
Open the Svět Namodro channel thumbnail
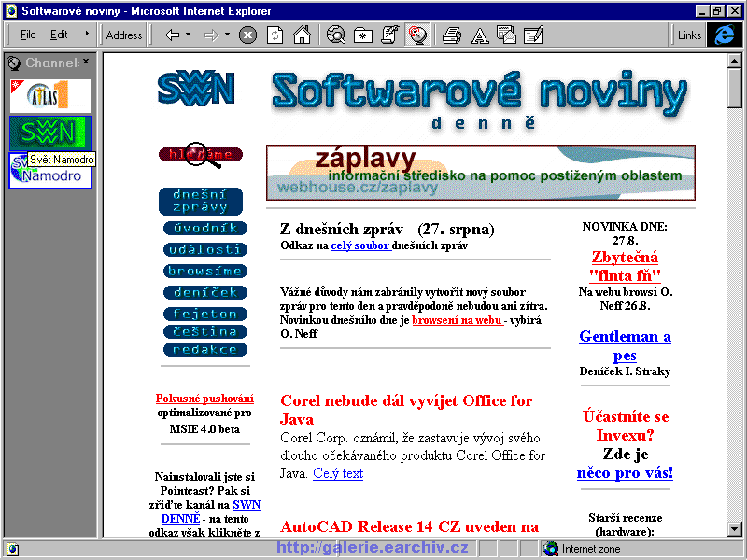[50, 175]
